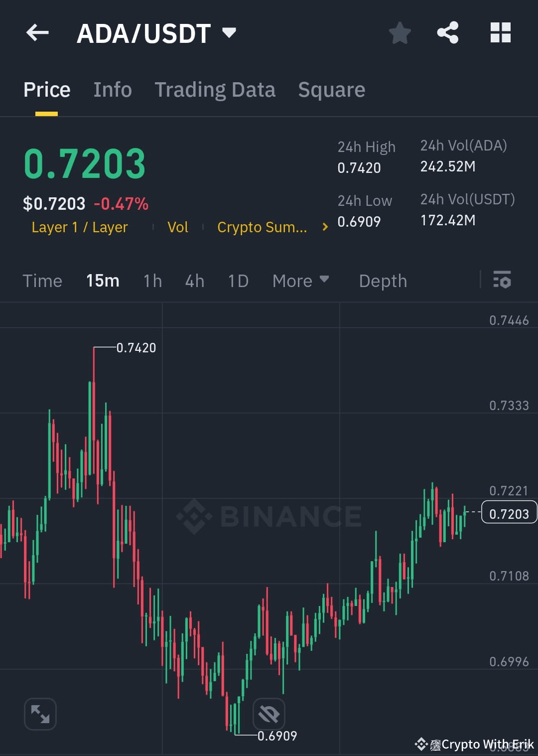538x756 pixels.
Task: Switch chart to the 4h interval
Action: 194,281
